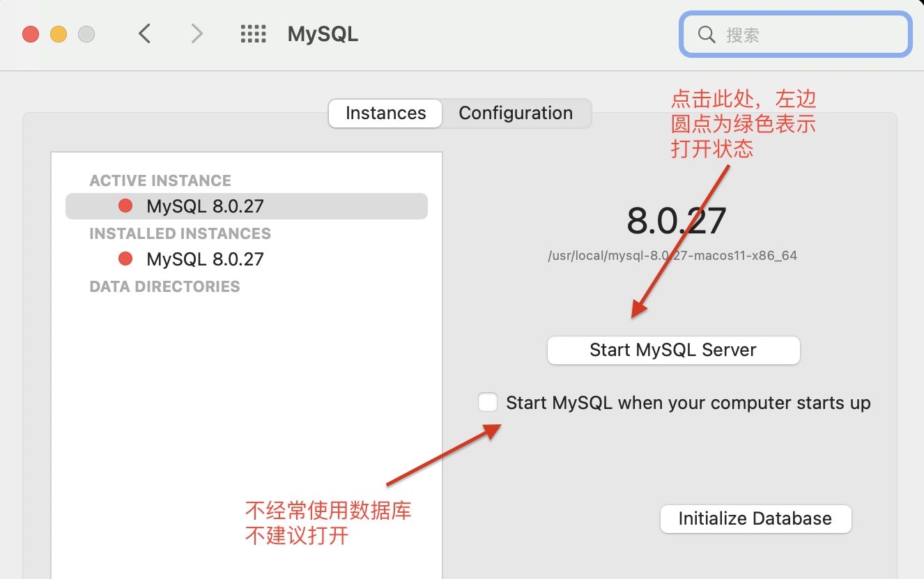Click the red status dot under Installed Instances
Viewport: 924px width, 579px height.
tap(125, 259)
